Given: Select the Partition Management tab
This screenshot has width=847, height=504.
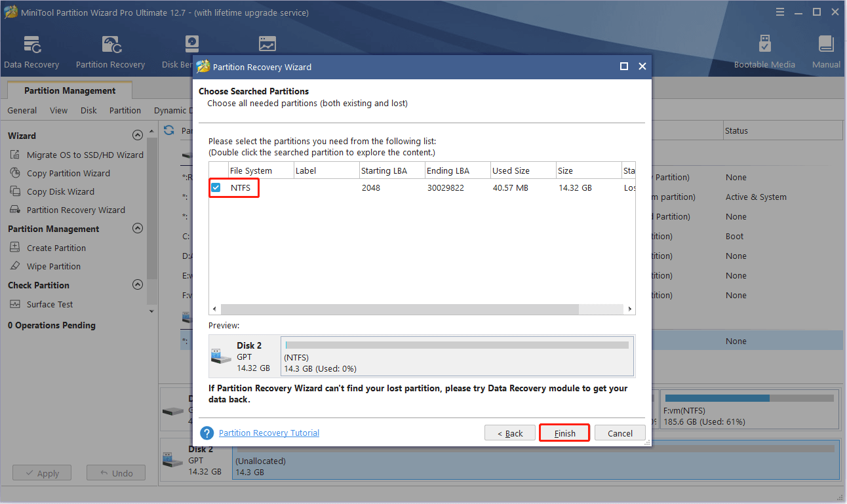Looking at the screenshot, I should tap(69, 90).
